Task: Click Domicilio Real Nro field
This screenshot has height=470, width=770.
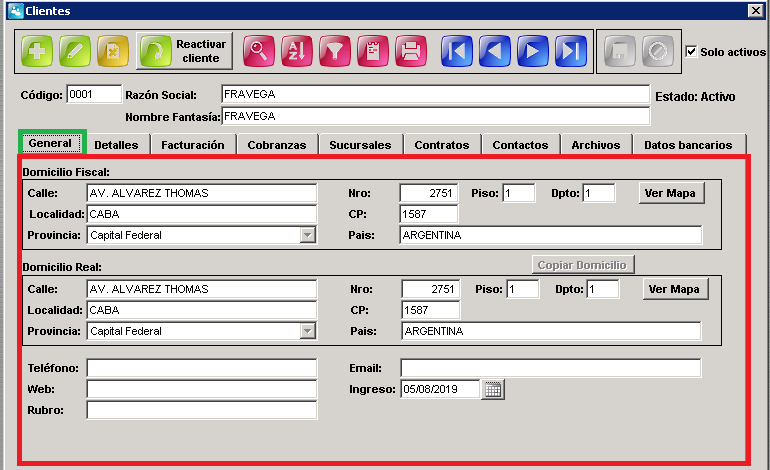Action: (x=431, y=289)
